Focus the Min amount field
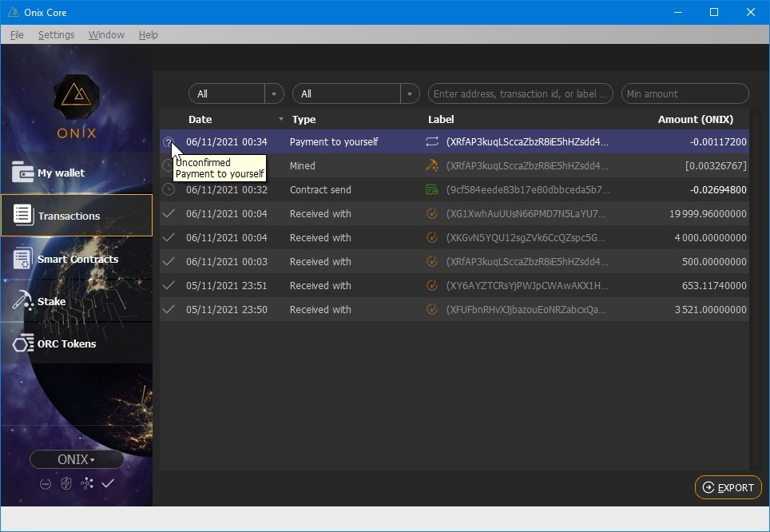Image resolution: width=770 pixels, height=532 pixels. (x=685, y=93)
